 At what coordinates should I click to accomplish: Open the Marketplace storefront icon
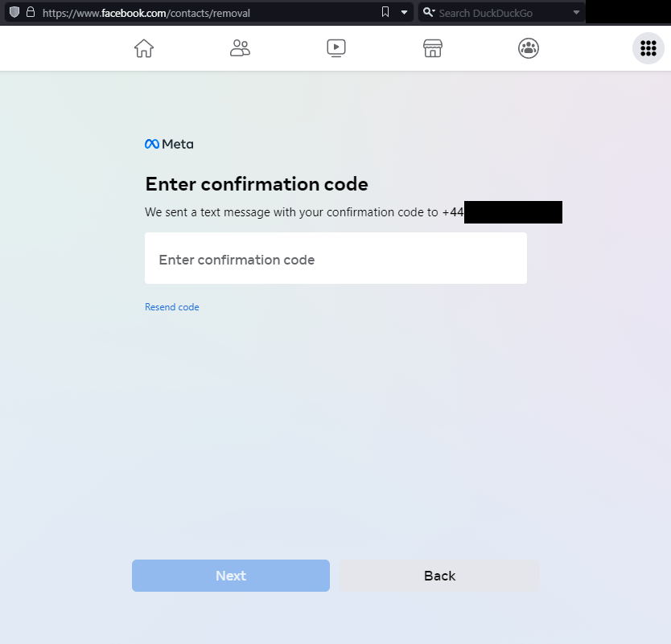coord(433,48)
